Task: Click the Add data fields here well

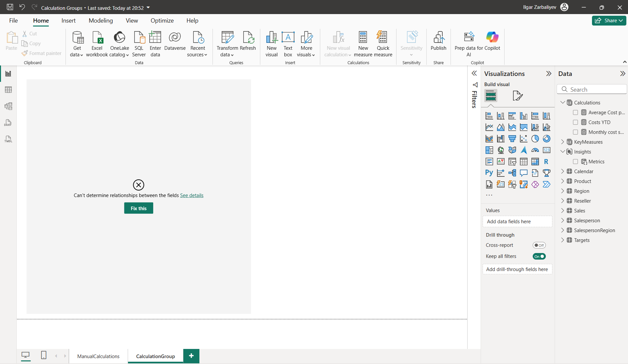Action: (x=517, y=222)
